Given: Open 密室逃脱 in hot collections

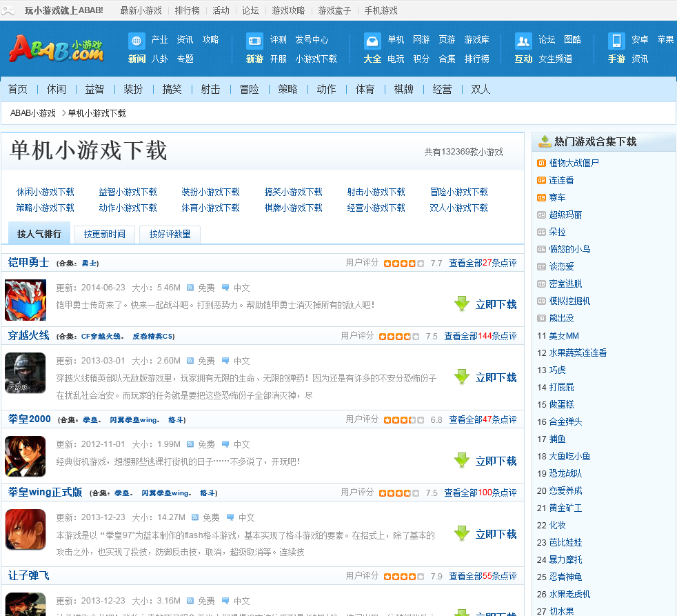Looking at the screenshot, I should [565, 284].
